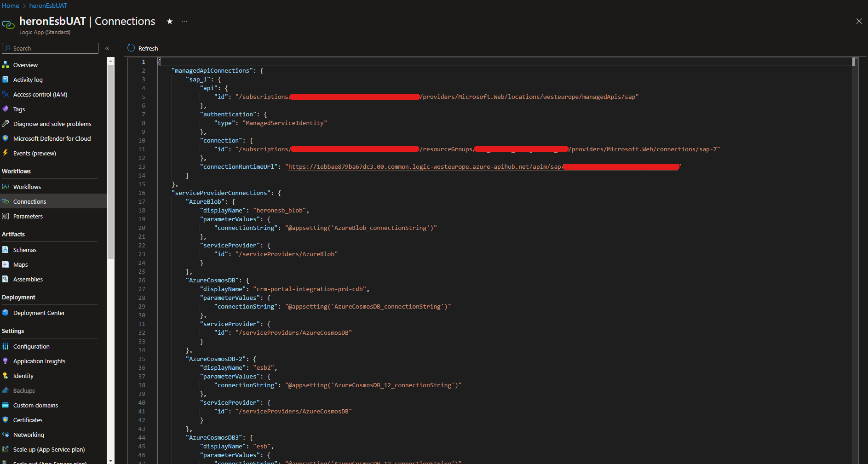Image resolution: width=868 pixels, height=464 pixels.
Task: Open Tags label in sidebar
Action: point(19,109)
